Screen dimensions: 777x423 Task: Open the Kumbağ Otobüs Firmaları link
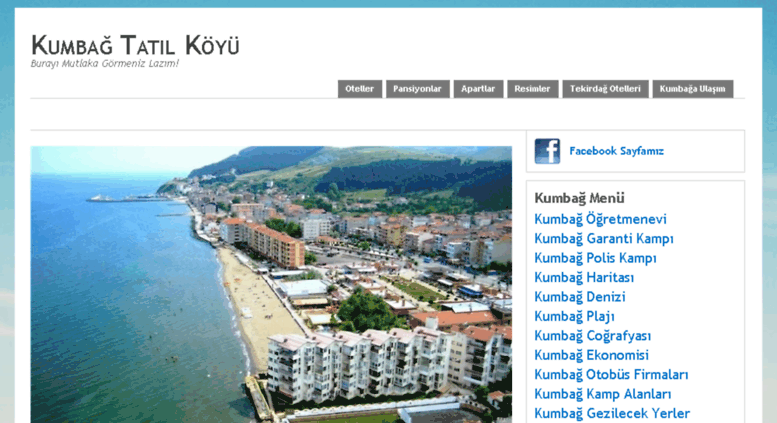coord(611,374)
